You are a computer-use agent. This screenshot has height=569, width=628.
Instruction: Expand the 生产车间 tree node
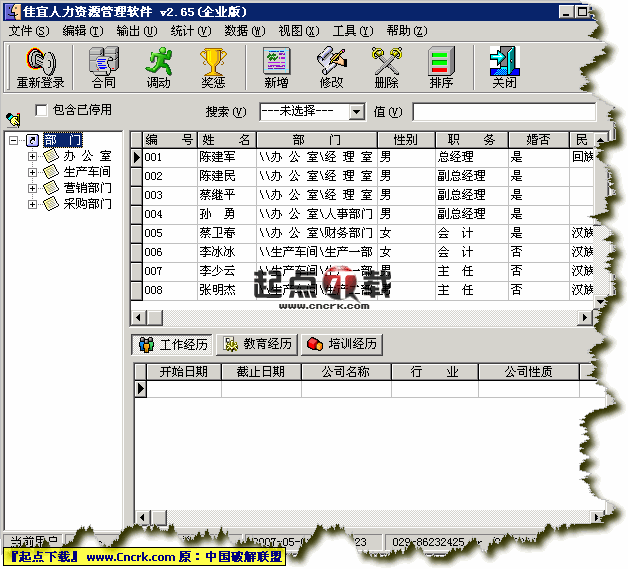(x=32, y=172)
